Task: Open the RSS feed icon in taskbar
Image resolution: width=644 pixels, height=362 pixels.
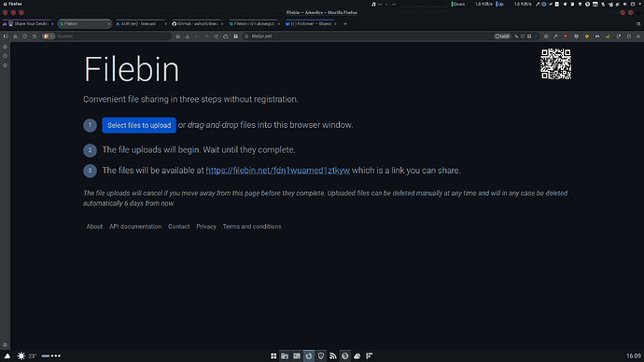Action: click(x=332, y=355)
